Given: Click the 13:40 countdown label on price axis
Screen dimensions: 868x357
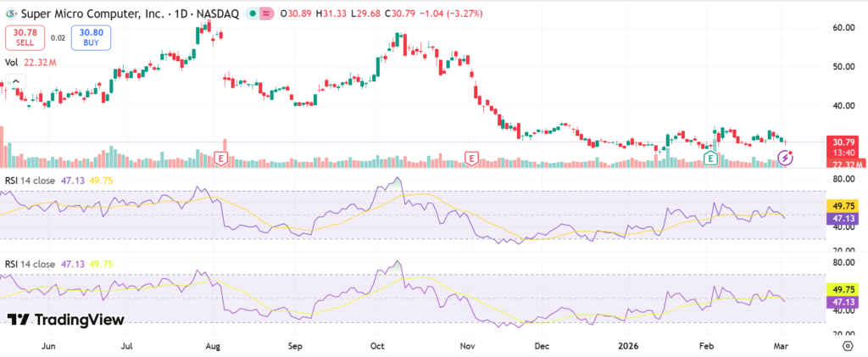Looking at the screenshot, I should (844, 153).
